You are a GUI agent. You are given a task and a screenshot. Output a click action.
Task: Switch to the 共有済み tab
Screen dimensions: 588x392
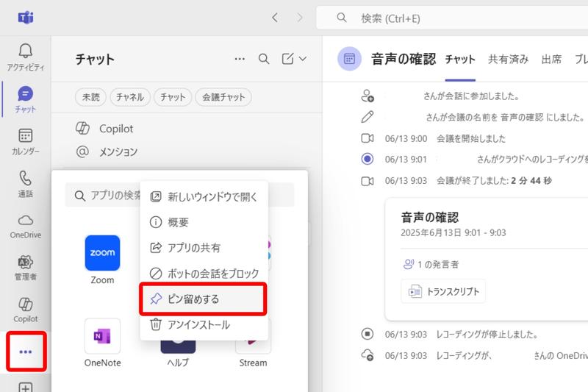coord(508,60)
